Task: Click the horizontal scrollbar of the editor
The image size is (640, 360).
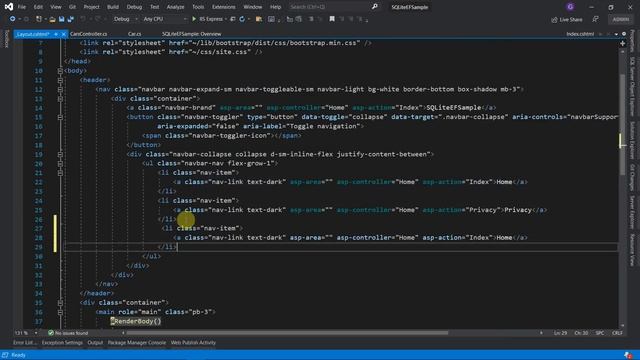Action: pyautogui.click(x=287, y=333)
